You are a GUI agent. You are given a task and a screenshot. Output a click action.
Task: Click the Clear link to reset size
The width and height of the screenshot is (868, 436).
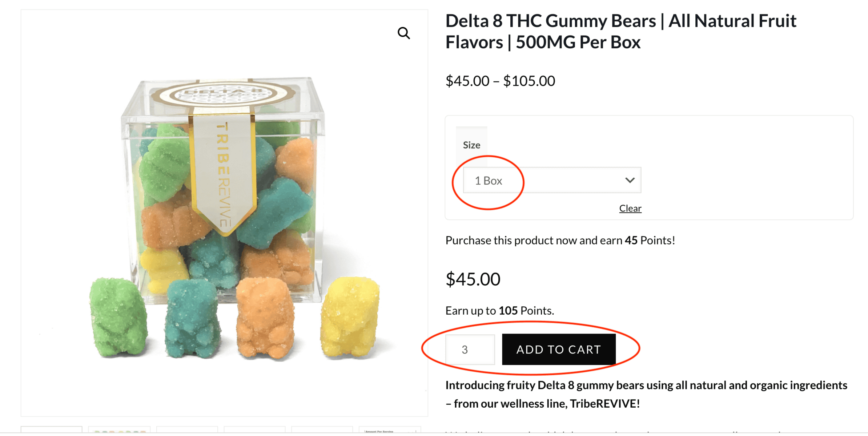pos(630,208)
